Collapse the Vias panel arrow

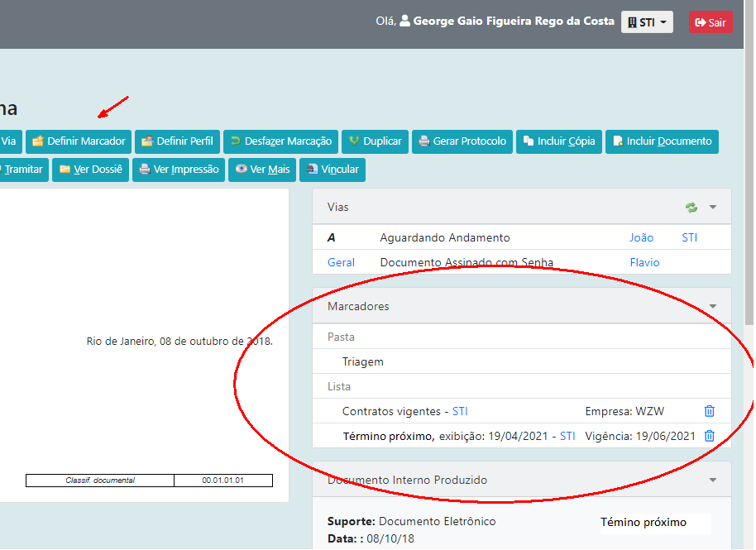pyautogui.click(x=713, y=208)
